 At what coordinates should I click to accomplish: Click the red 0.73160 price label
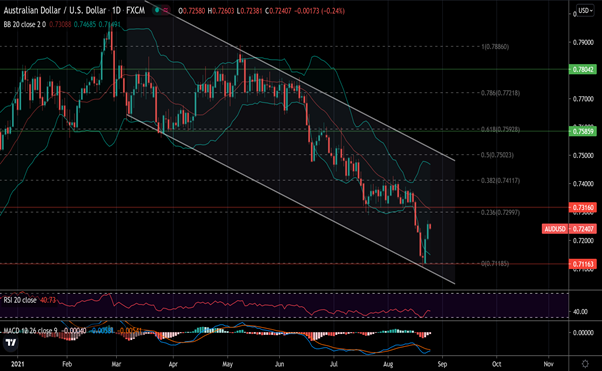(583, 207)
